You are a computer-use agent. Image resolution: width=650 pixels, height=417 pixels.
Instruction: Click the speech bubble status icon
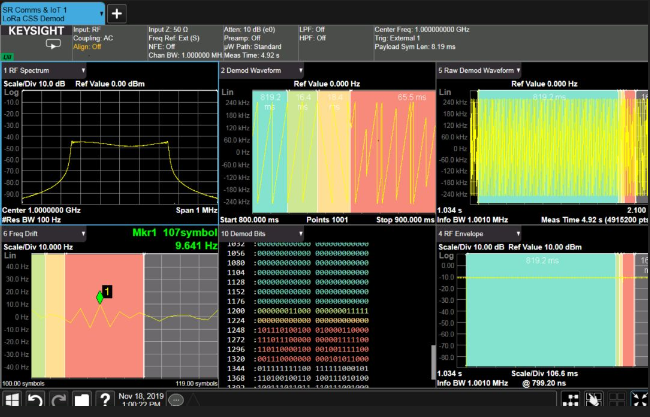click(x=175, y=400)
